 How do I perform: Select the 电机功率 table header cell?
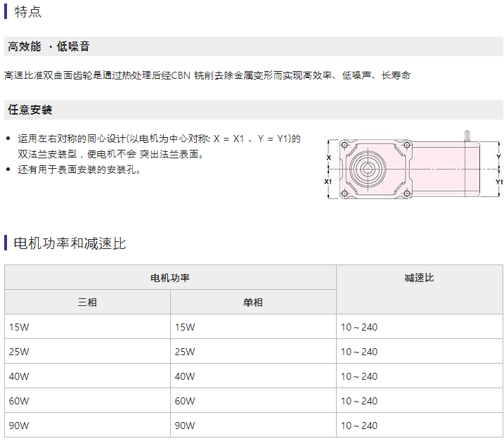tap(170, 278)
